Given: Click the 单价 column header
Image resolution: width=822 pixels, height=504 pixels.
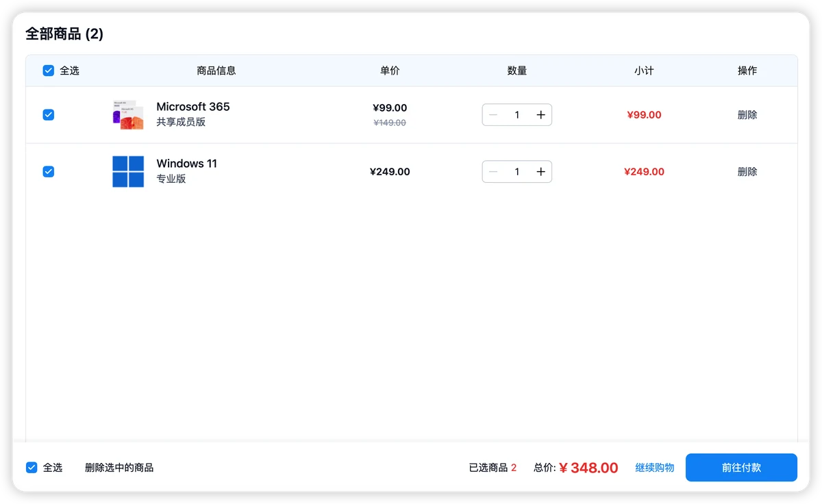Looking at the screenshot, I should point(390,71).
